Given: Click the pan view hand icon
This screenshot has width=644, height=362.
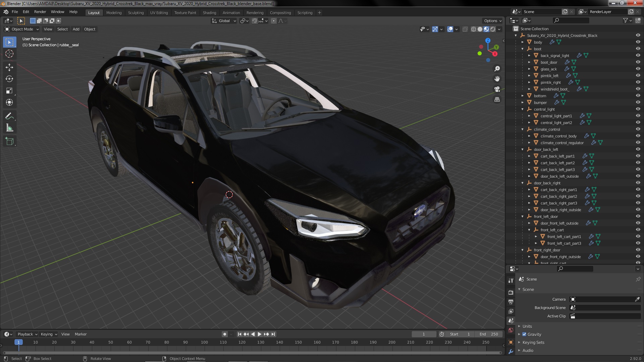Looking at the screenshot, I should click(x=497, y=79).
